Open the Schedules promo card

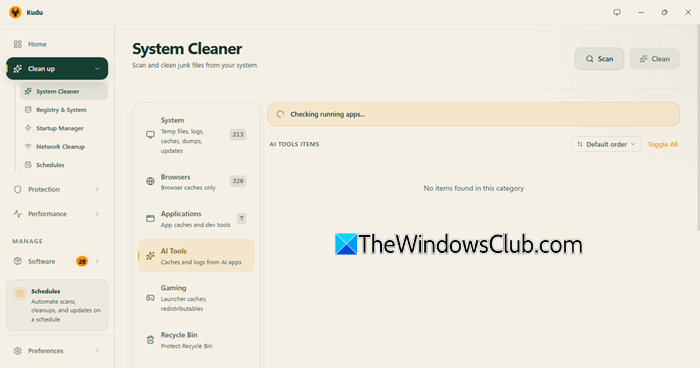[57, 305]
